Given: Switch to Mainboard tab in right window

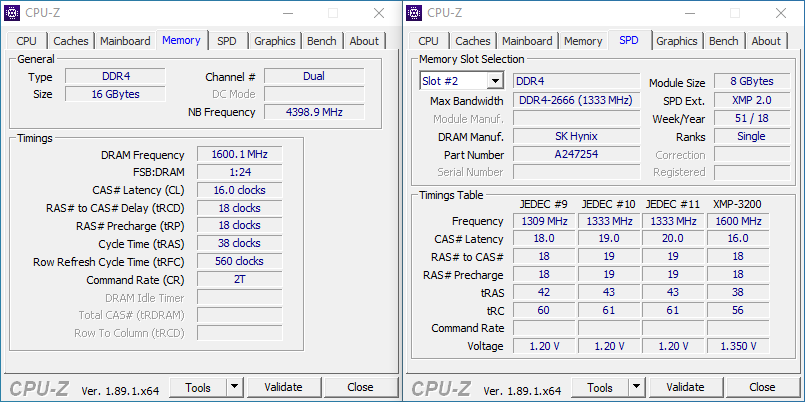Looking at the screenshot, I should [527, 41].
